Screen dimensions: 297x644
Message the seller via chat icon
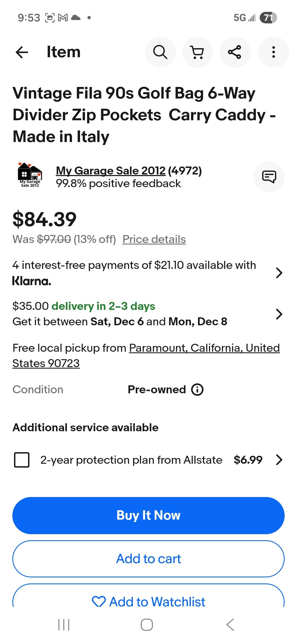[269, 177]
